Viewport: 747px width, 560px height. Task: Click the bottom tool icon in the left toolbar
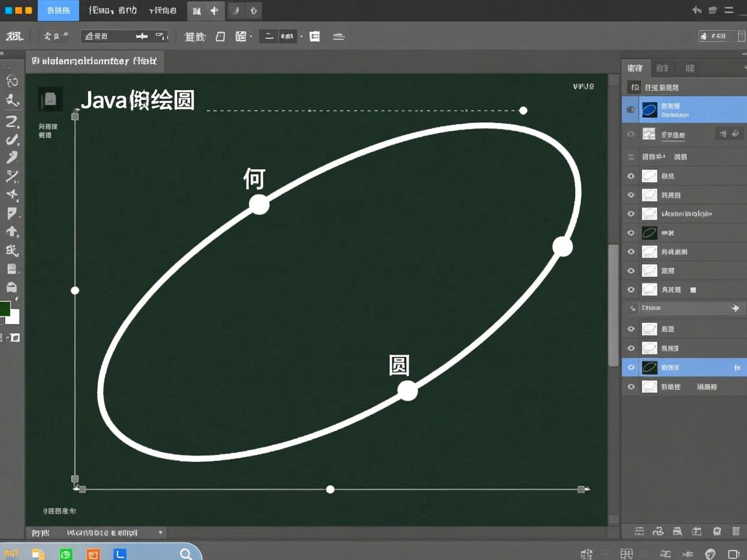[x=12, y=287]
